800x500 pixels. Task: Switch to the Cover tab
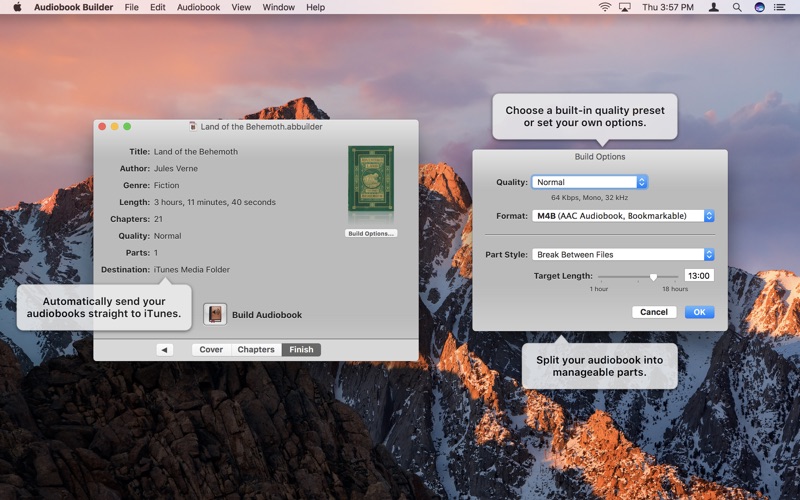coord(211,350)
